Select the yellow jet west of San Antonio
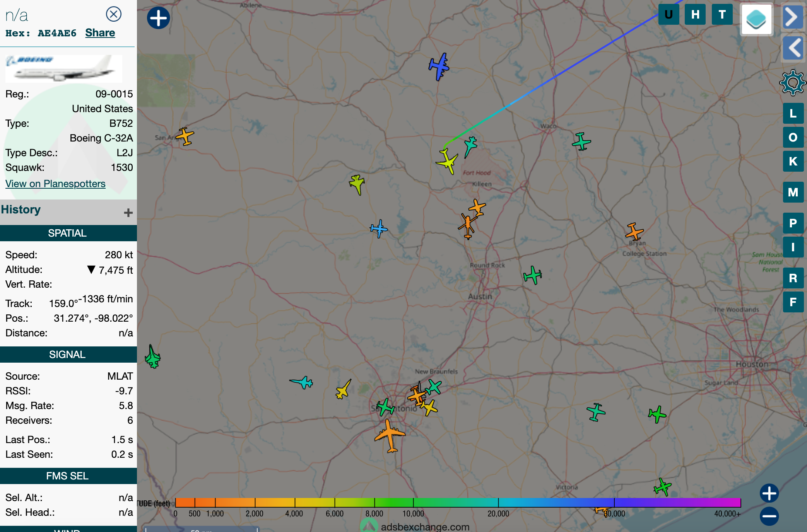Image resolution: width=807 pixels, height=532 pixels. coord(343,389)
